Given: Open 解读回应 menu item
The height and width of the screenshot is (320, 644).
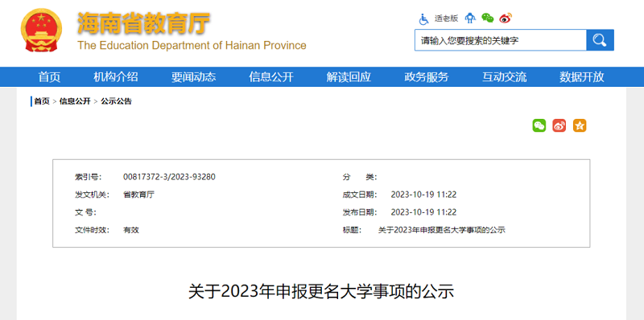Looking at the screenshot, I should [349, 76].
